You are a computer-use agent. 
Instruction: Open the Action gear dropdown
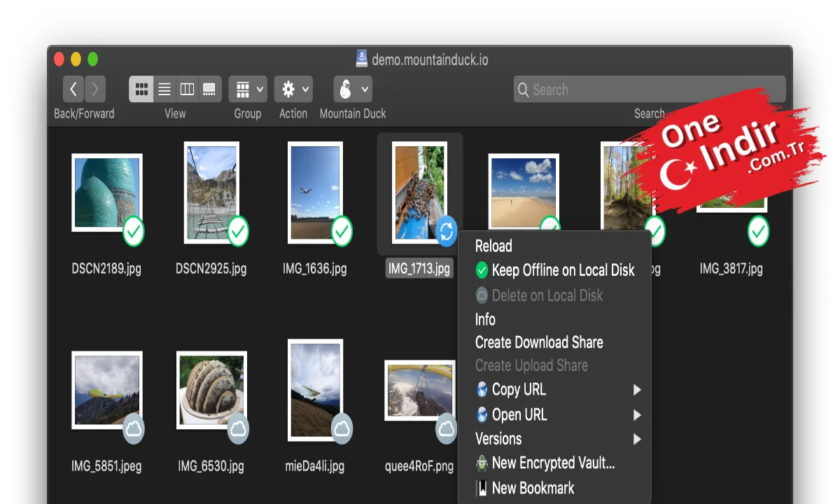(x=293, y=90)
